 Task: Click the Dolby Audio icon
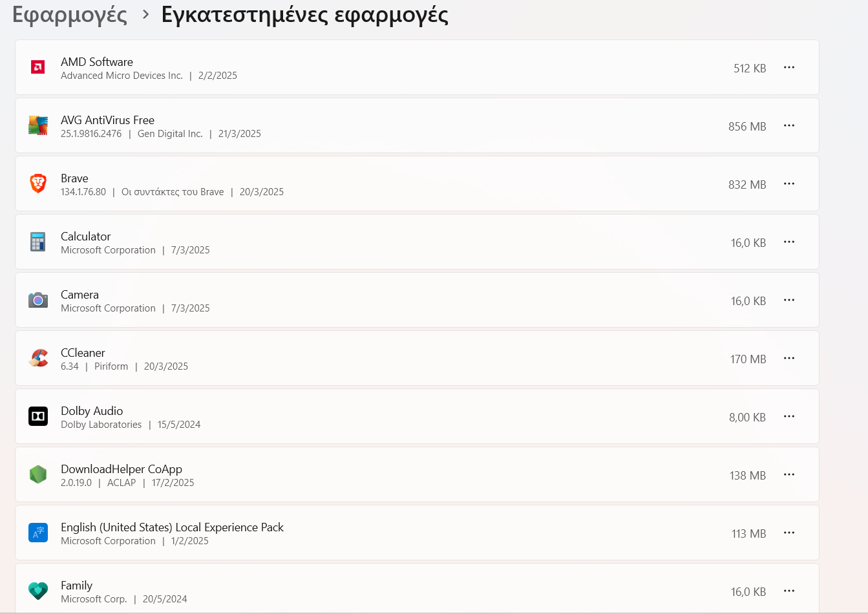pyautogui.click(x=38, y=416)
